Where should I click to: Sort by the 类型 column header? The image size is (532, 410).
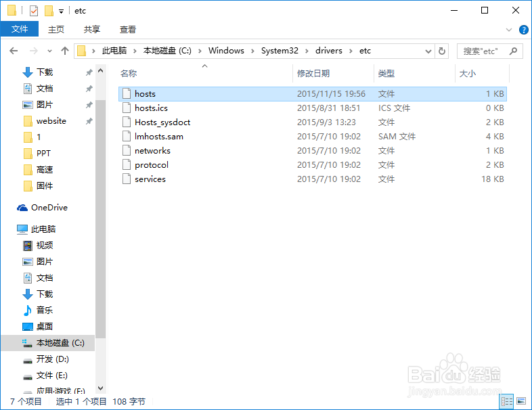[415, 73]
